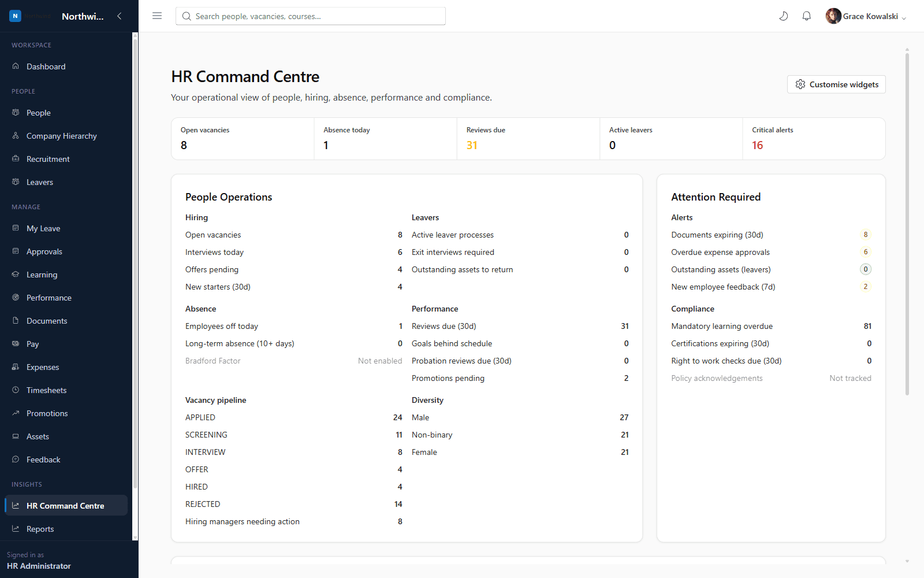
Task: Open notifications bell icon
Action: click(x=807, y=16)
